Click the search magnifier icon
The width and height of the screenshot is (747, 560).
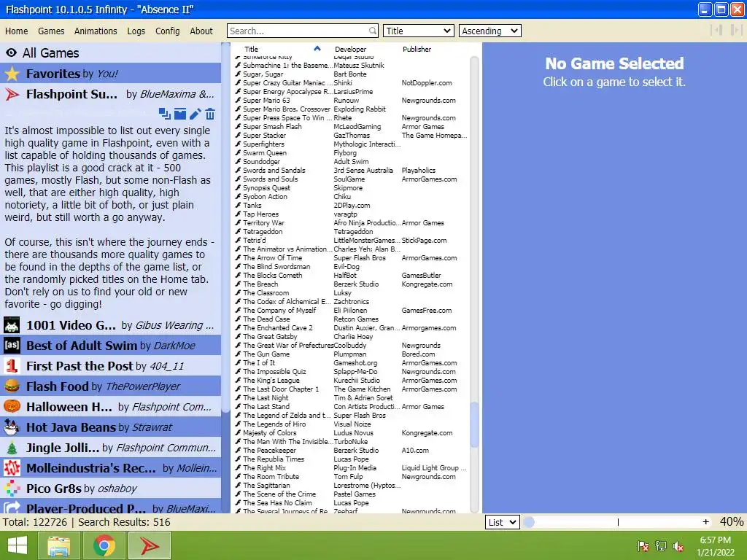[373, 31]
